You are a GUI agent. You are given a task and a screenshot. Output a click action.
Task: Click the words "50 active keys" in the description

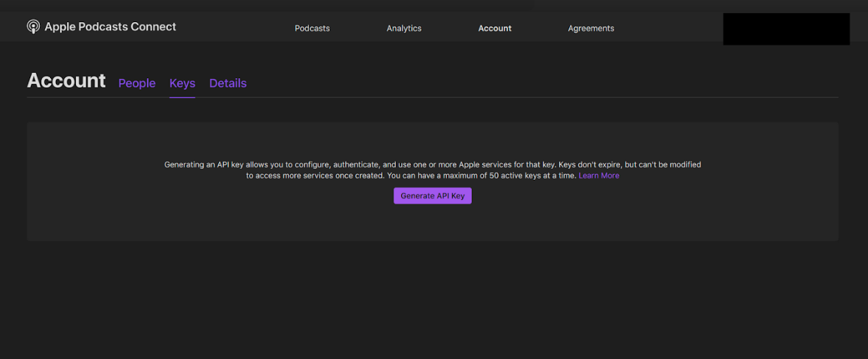[517, 176]
